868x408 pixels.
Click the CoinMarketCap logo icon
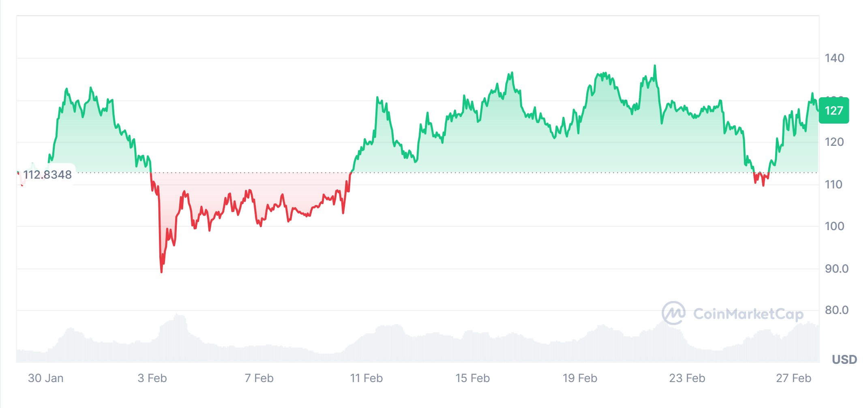point(673,313)
